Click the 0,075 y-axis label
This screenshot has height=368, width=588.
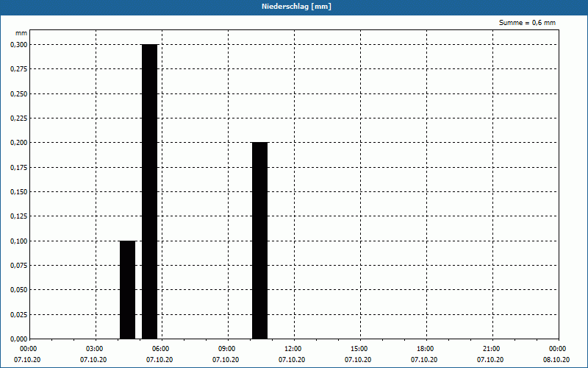[18, 266]
